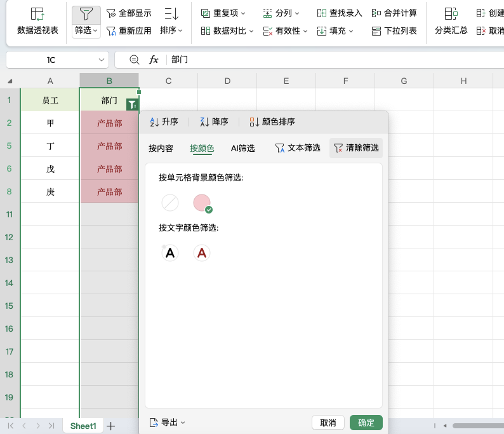Select column C header
The height and width of the screenshot is (434, 504).
(168, 81)
